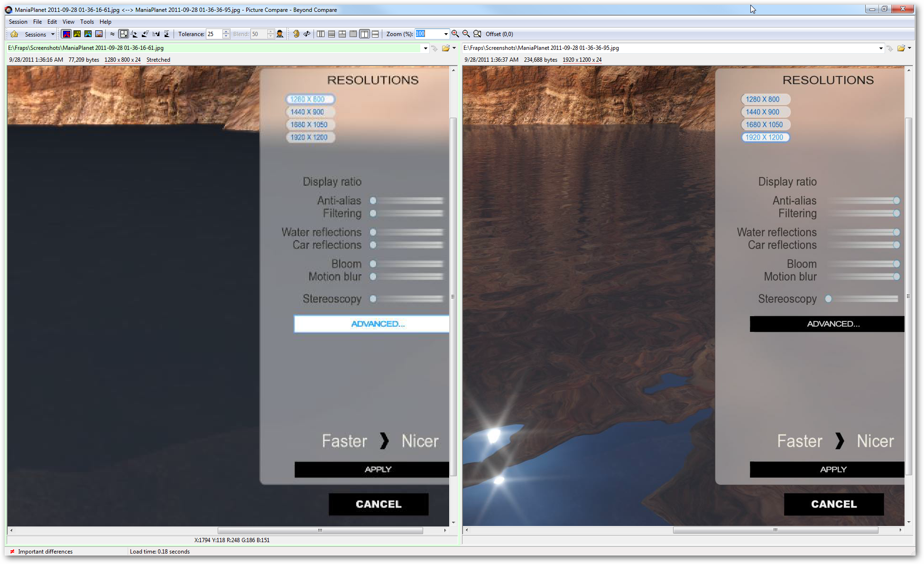Viewport: 924px width, 564px height.
Task: Click the swap sides icon
Action: (x=307, y=34)
